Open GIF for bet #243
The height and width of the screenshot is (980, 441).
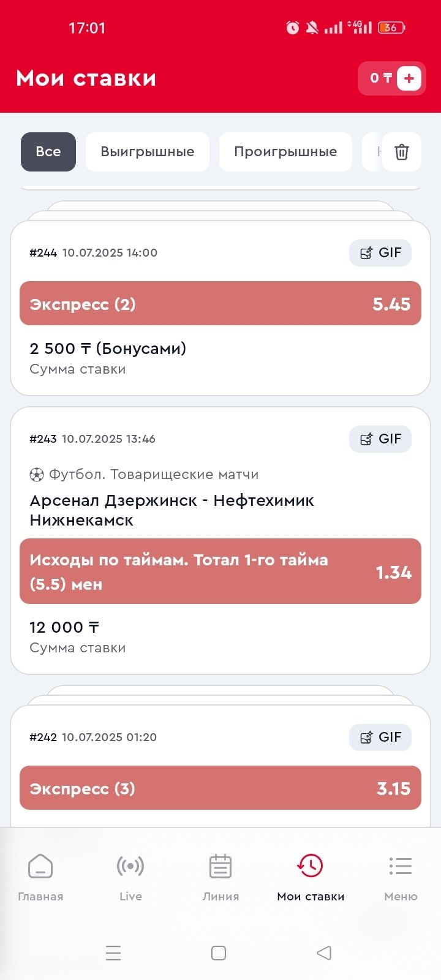(380, 439)
